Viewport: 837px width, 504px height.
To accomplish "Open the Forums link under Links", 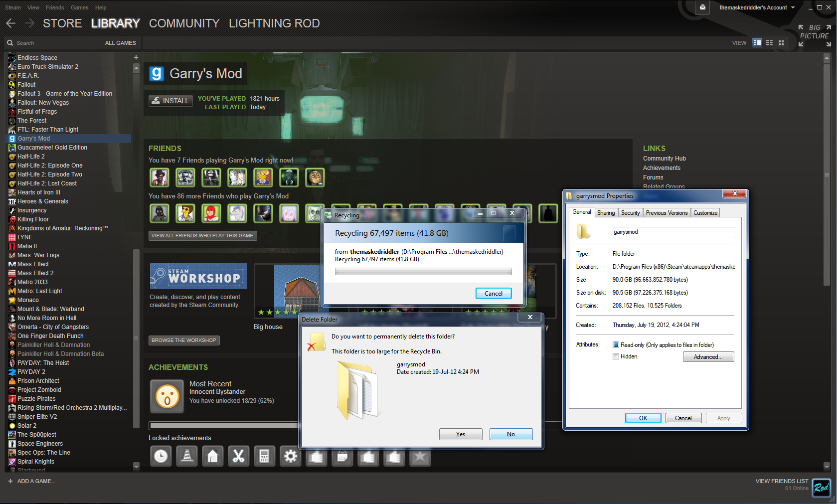I will [653, 177].
